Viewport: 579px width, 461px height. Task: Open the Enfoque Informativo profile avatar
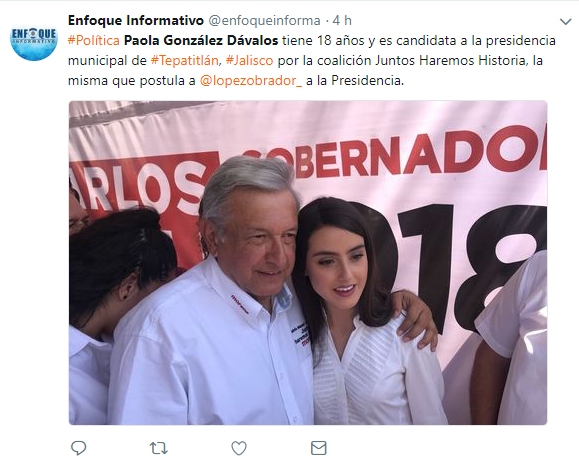[x=34, y=37]
